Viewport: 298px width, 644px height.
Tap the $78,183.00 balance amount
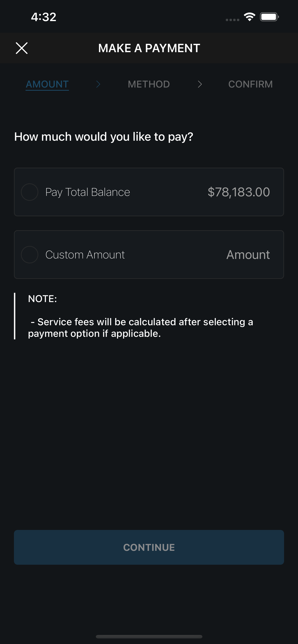(239, 192)
